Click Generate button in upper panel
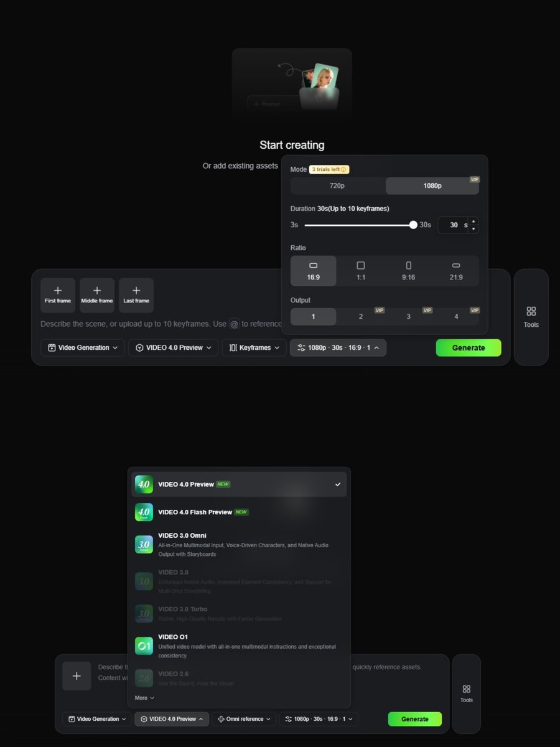The image size is (560, 747). pos(469,348)
